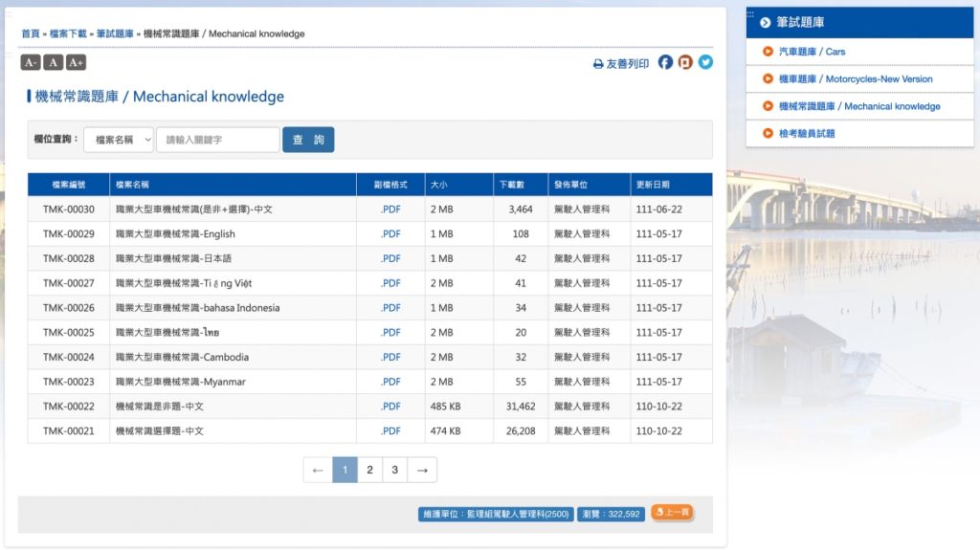980x550 pixels.
Task: Go to 檔案下載 breadcrumb link
Action: point(68,33)
